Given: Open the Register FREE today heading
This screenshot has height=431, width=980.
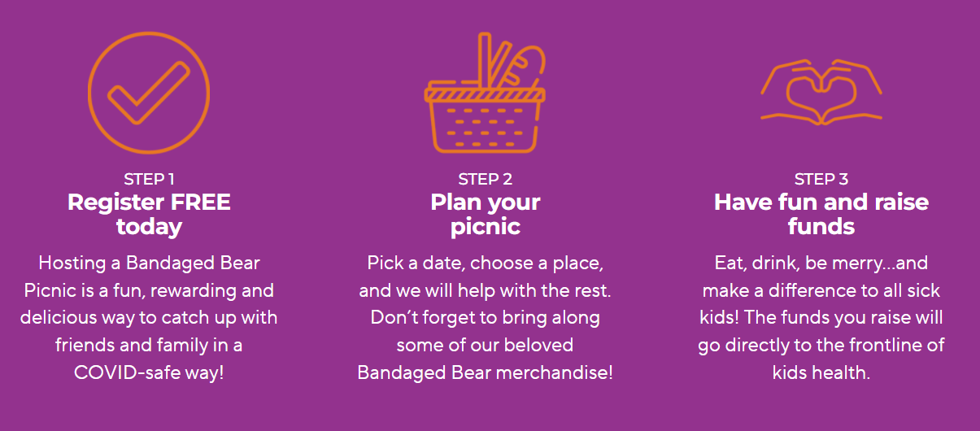Looking at the screenshot, I should (149, 214).
